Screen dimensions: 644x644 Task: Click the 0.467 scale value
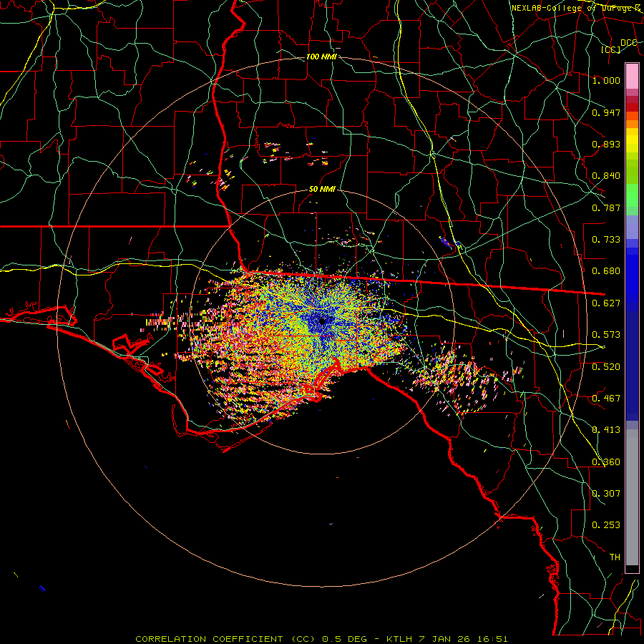click(606, 399)
